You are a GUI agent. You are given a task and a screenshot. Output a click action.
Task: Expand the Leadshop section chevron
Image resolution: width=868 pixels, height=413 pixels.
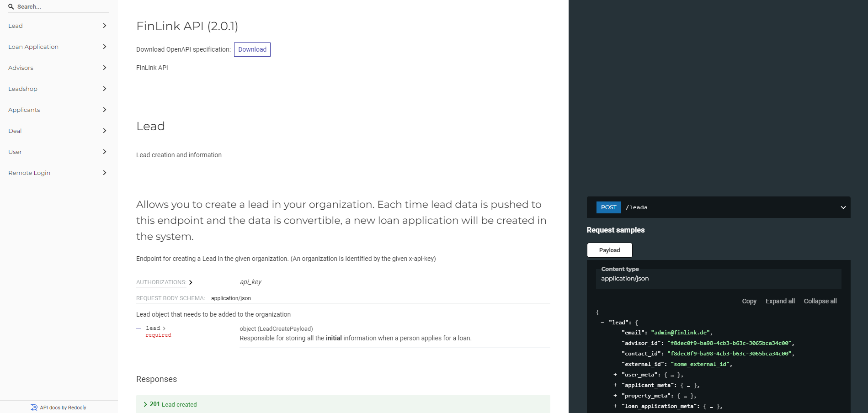click(105, 89)
